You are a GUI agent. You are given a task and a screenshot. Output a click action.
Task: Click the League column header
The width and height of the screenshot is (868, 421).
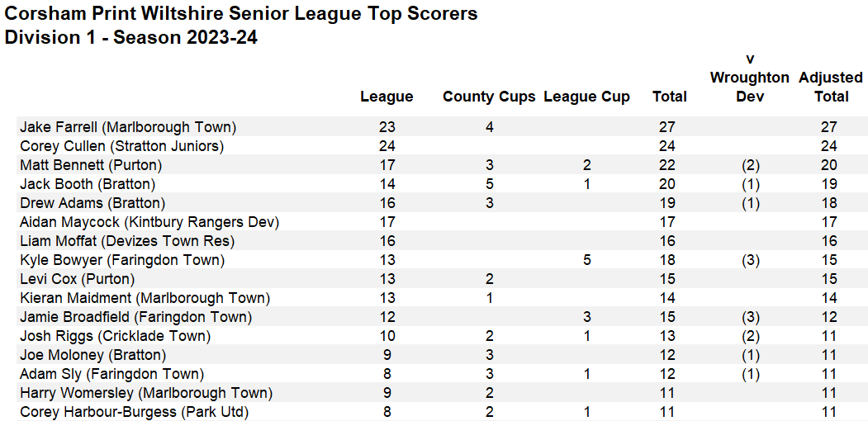coord(387,97)
